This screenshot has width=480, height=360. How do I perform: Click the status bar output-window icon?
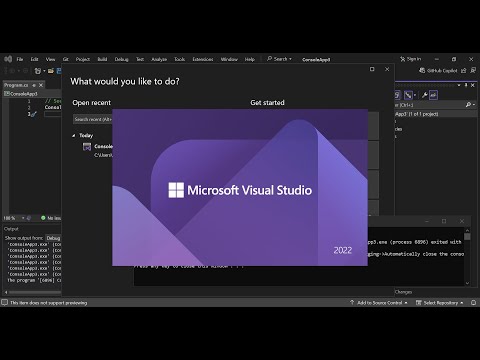[x=4, y=303]
